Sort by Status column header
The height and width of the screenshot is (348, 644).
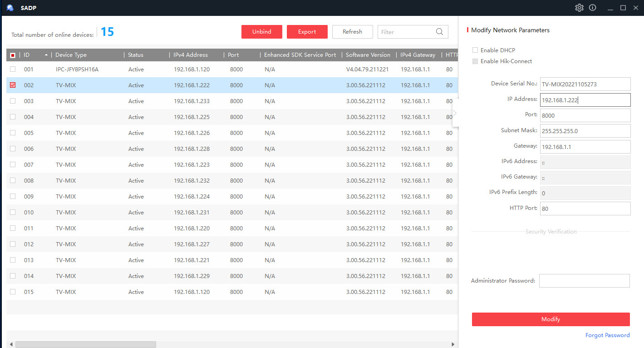click(136, 55)
